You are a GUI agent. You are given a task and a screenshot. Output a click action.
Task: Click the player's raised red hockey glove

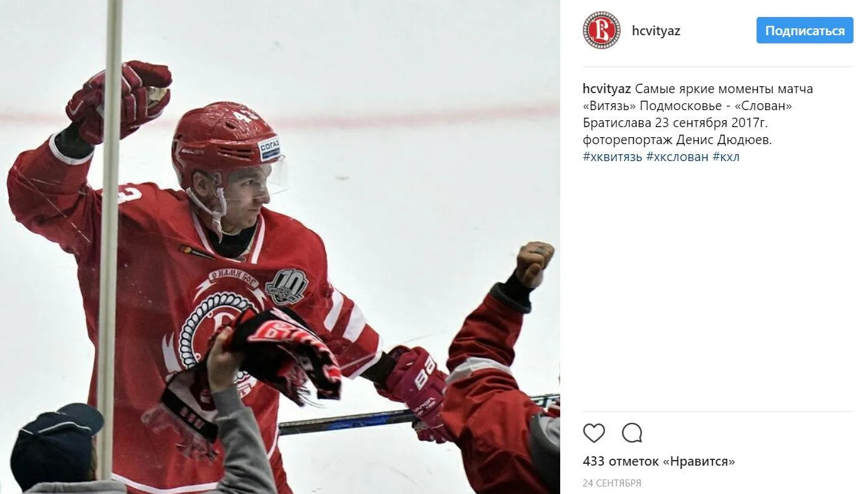120,101
